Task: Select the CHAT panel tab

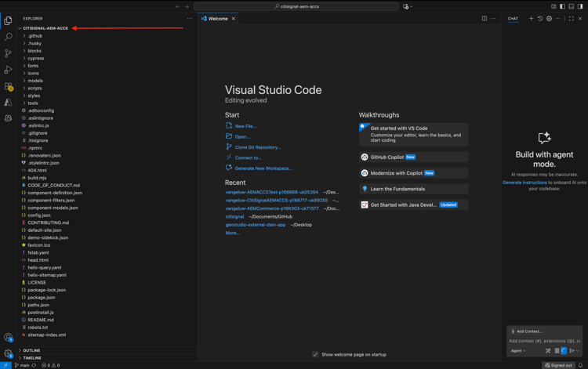Action: click(513, 18)
